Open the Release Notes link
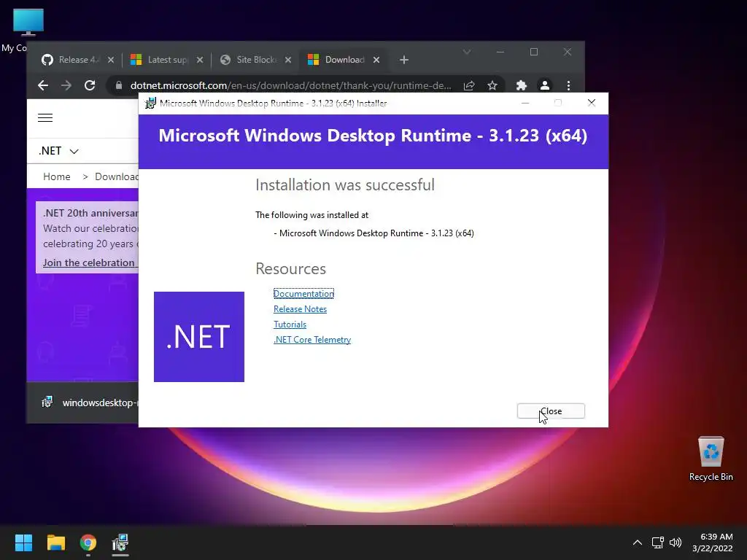 click(x=300, y=308)
